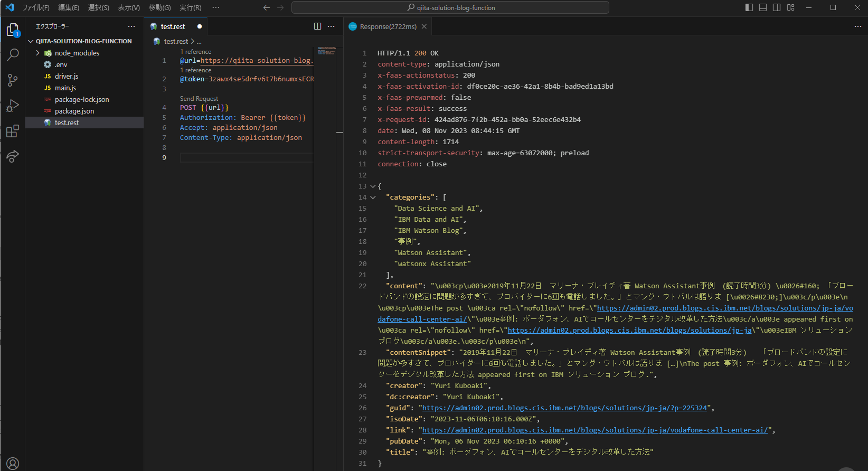Toggle the bottom panel visibility
868x471 pixels.
(763, 7)
